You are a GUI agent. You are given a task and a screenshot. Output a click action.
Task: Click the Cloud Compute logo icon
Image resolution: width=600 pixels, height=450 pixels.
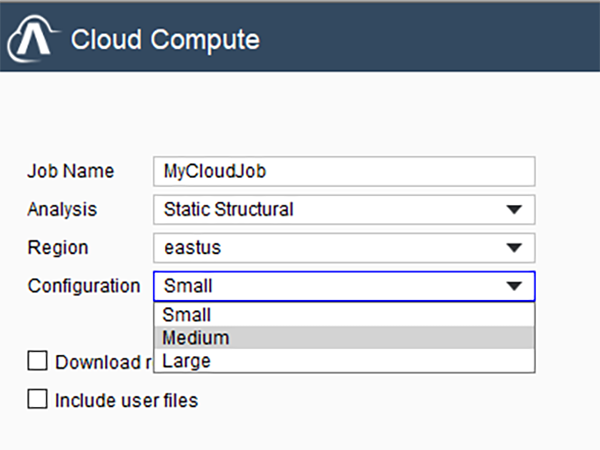[x=32, y=42]
